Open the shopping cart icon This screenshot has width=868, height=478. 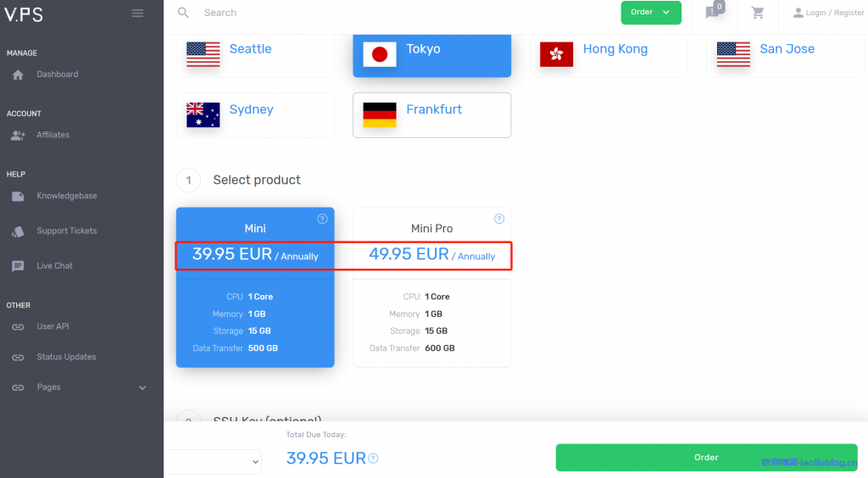pos(758,13)
